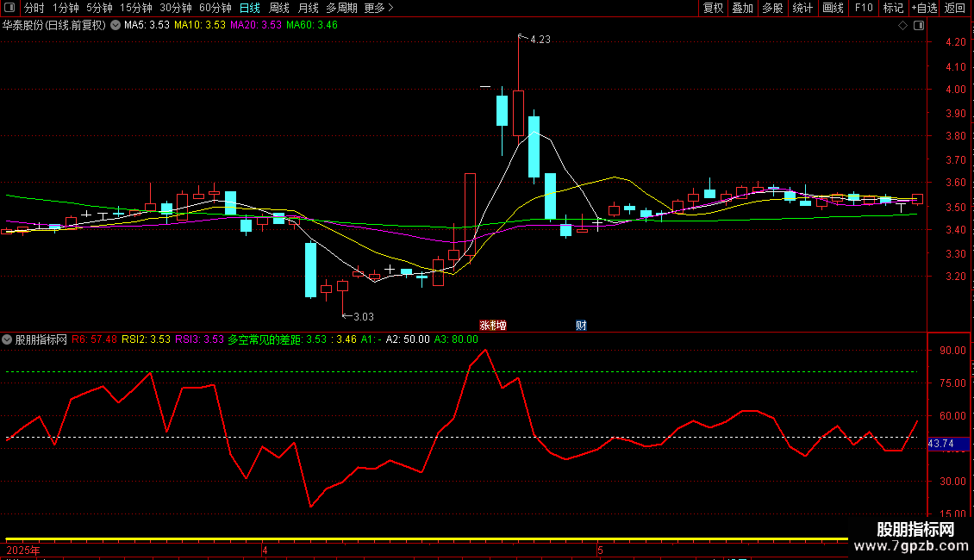Screen dimensions: 974x560
Task: Add stock via +自选 button
Action: [924, 8]
